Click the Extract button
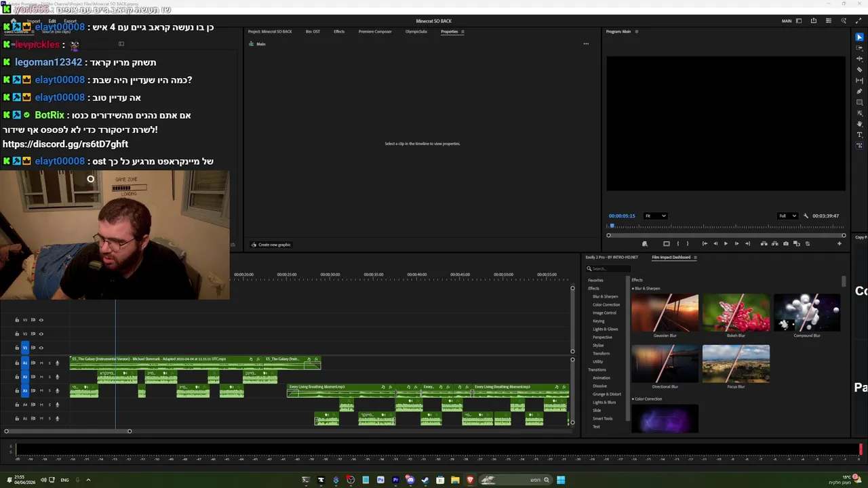The height and width of the screenshot is (488, 868). pyautogui.click(x=775, y=243)
